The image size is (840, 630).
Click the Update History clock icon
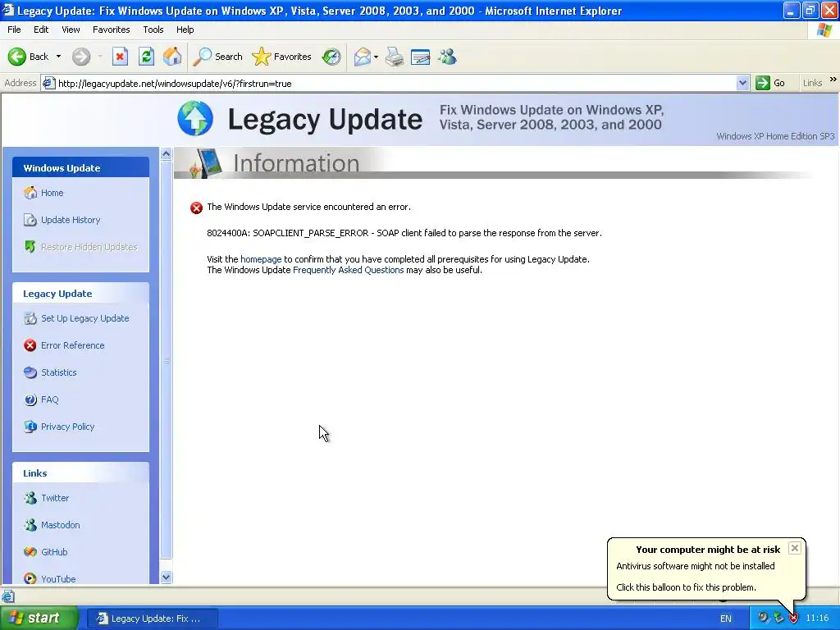[x=30, y=220]
